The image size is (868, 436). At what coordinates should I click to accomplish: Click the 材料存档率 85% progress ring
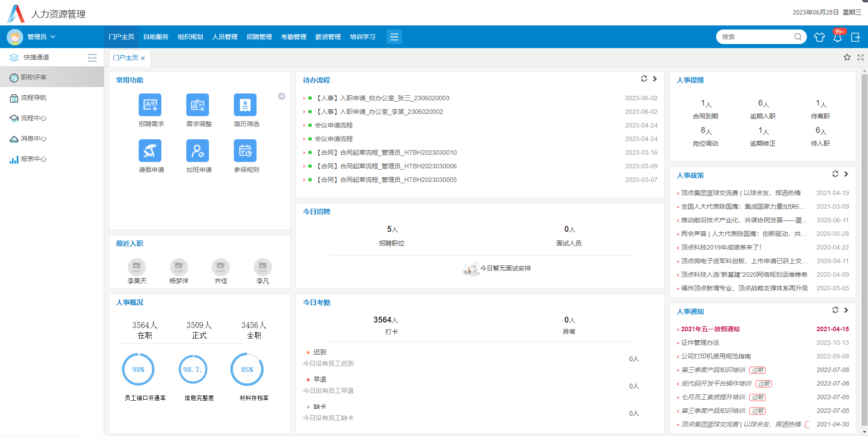pyautogui.click(x=247, y=369)
